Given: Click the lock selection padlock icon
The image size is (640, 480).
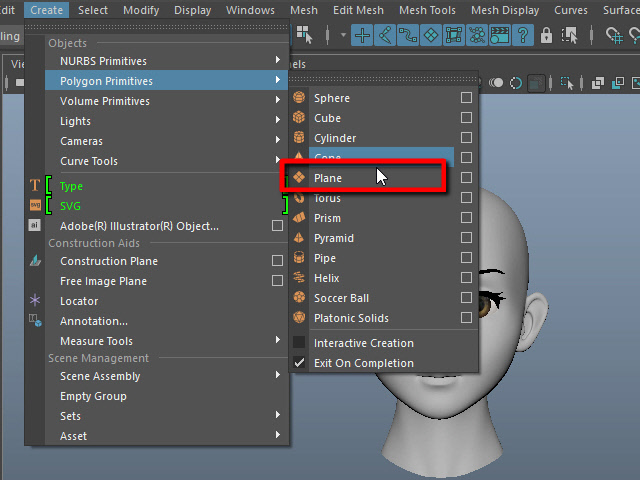Looking at the screenshot, I should (x=546, y=36).
